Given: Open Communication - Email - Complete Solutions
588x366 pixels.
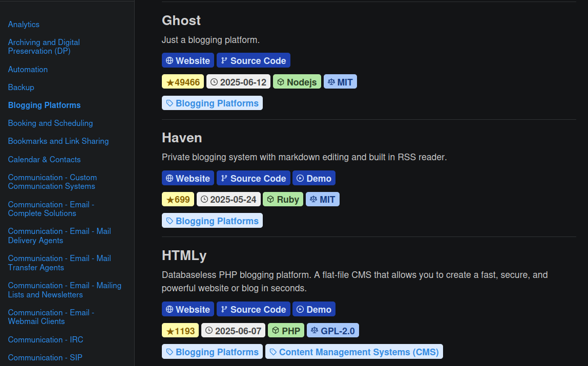Looking at the screenshot, I should [x=51, y=209].
